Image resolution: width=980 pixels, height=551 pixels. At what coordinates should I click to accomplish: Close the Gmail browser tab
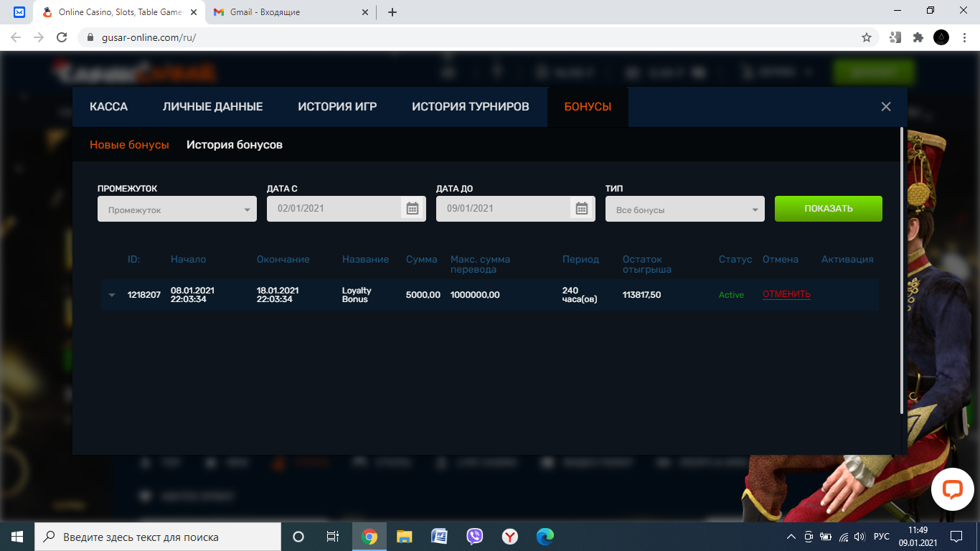(x=365, y=12)
